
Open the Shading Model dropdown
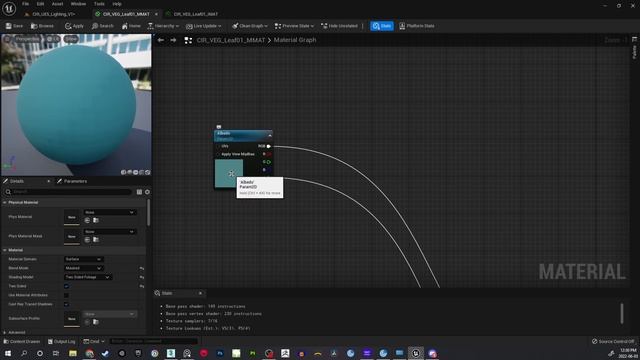[x=88, y=277]
